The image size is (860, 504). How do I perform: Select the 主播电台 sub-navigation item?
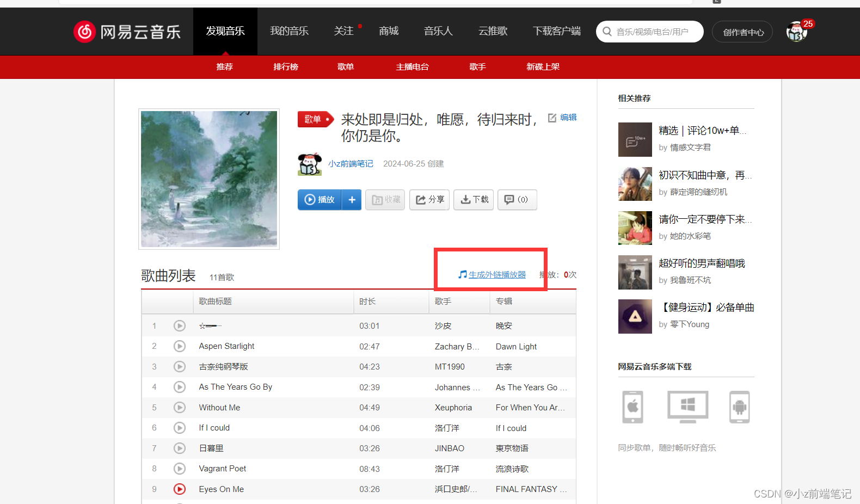coord(413,67)
